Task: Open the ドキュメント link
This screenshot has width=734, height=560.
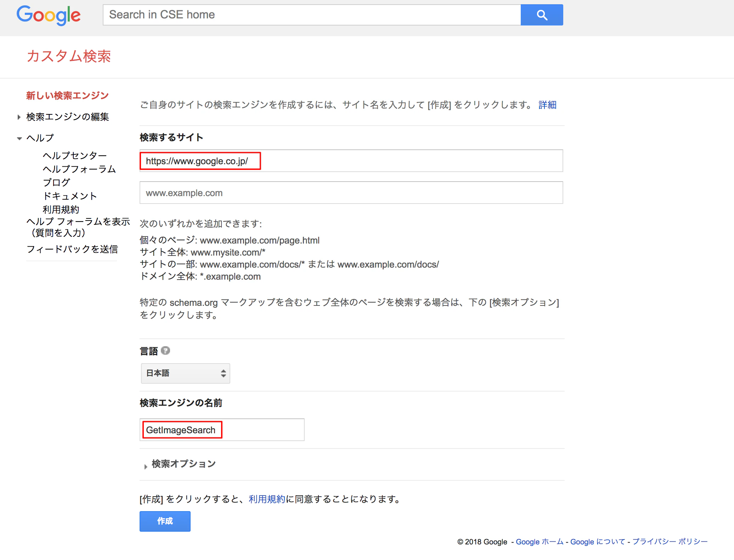Action: [x=70, y=196]
